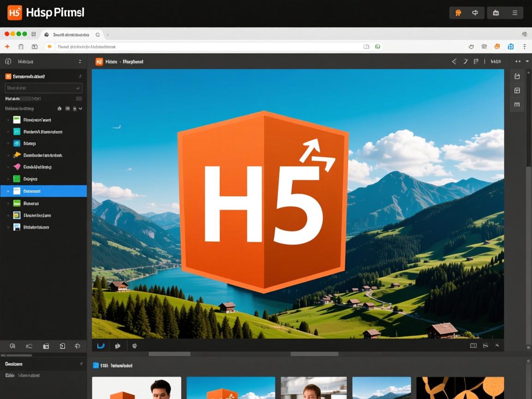The image size is (532, 399).
Task: Click the play arrow icon in the canvas toolbar
Action: tap(118, 345)
